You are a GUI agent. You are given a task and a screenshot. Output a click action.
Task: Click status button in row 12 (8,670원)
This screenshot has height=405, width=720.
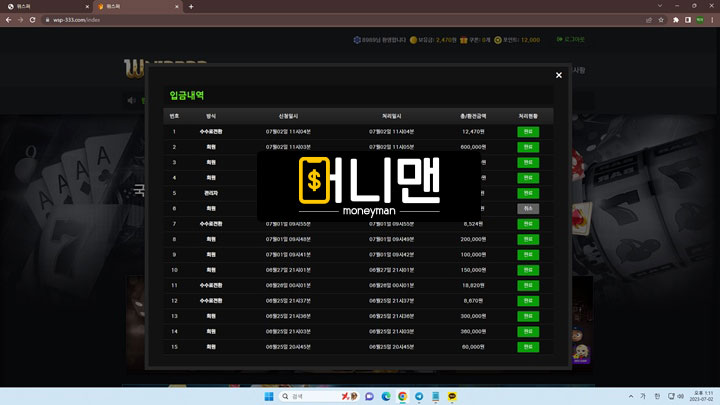pyautogui.click(x=528, y=301)
